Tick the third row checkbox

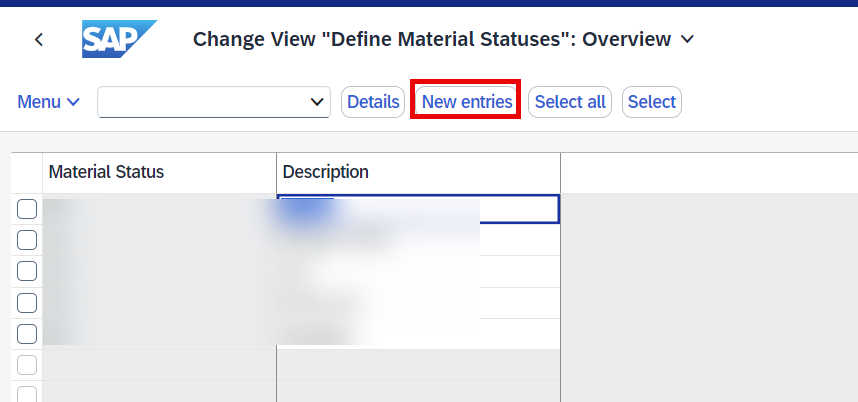pos(27,271)
